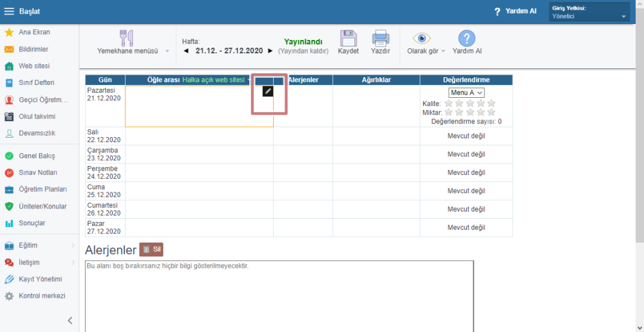Viewport: 644px width, 332px height.
Task: Click Değerlendirme sayısı: 0 text
Action: (x=466, y=122)
